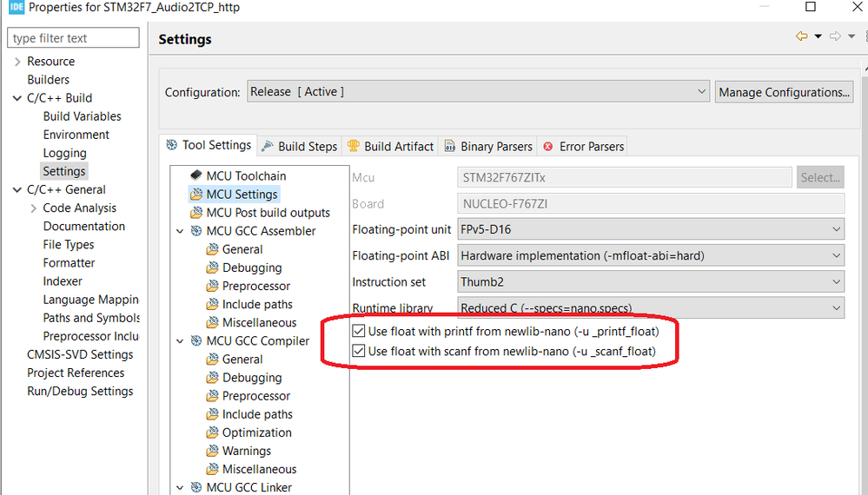Click the MCU Toolchain chip icon
Image resolution: width=868 pixels, height=495 pixels.
(x=196, y=175)
